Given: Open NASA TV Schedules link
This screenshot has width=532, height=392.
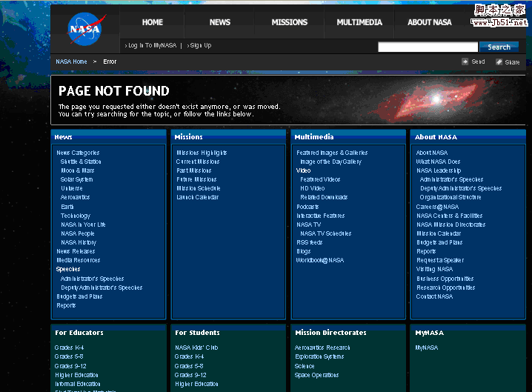Looking at the screenshot, I should pos(326,233).
